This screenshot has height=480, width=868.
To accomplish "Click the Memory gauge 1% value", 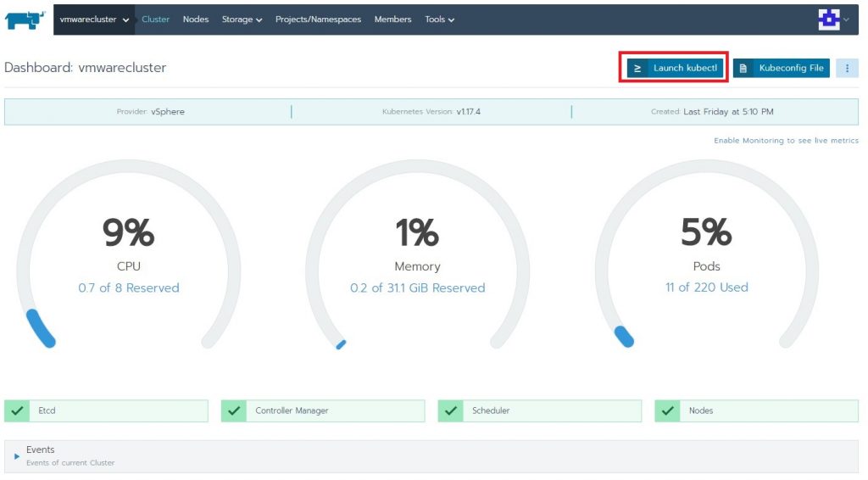I will tap(417, 232).
